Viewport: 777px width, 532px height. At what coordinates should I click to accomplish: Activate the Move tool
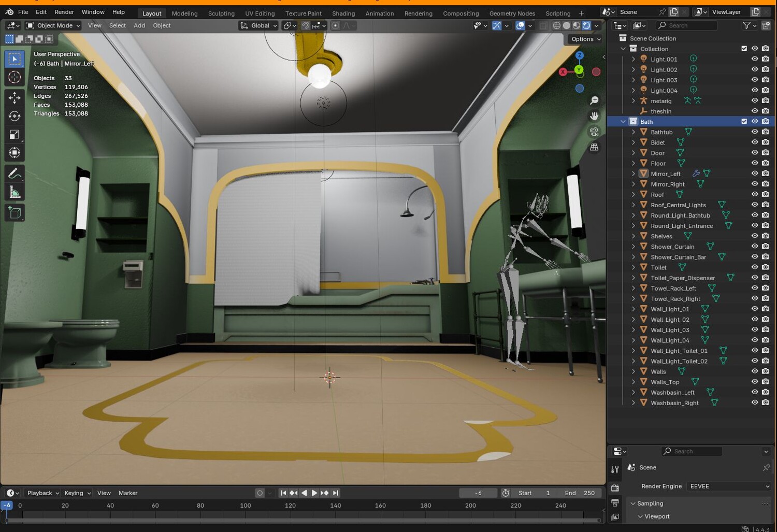[15, 97]
